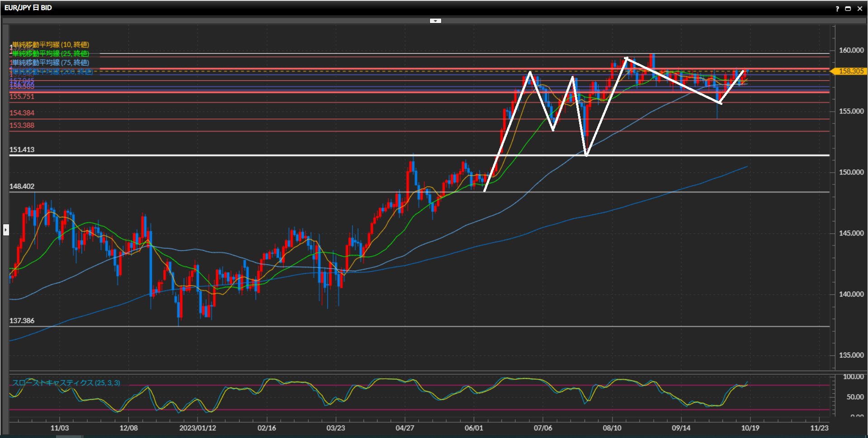Click the 154.384 red line label
868x438 pixels.
22,113
